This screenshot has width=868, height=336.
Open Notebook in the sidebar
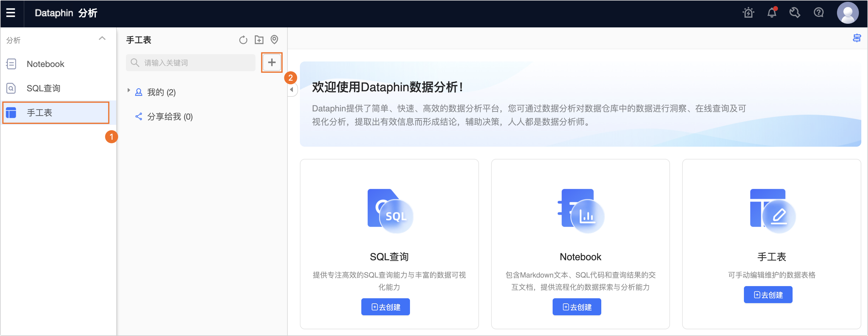tap(46, 64)
